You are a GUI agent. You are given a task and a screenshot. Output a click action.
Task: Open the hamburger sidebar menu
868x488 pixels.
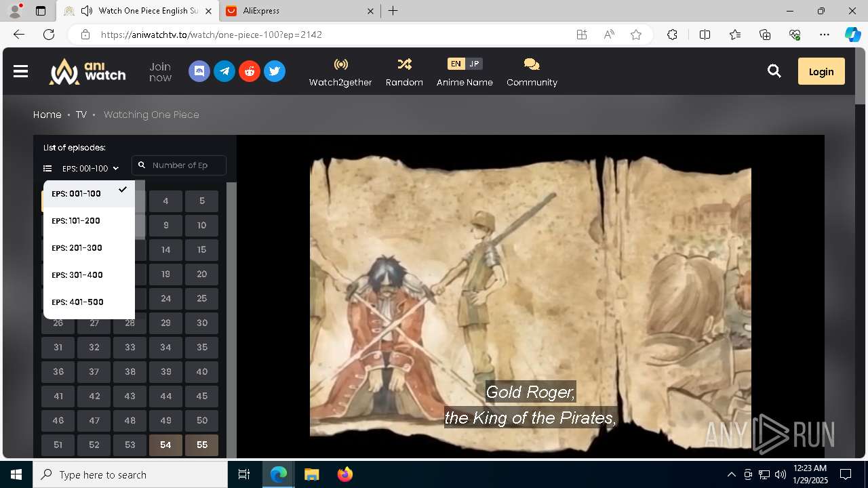(20, 71)
